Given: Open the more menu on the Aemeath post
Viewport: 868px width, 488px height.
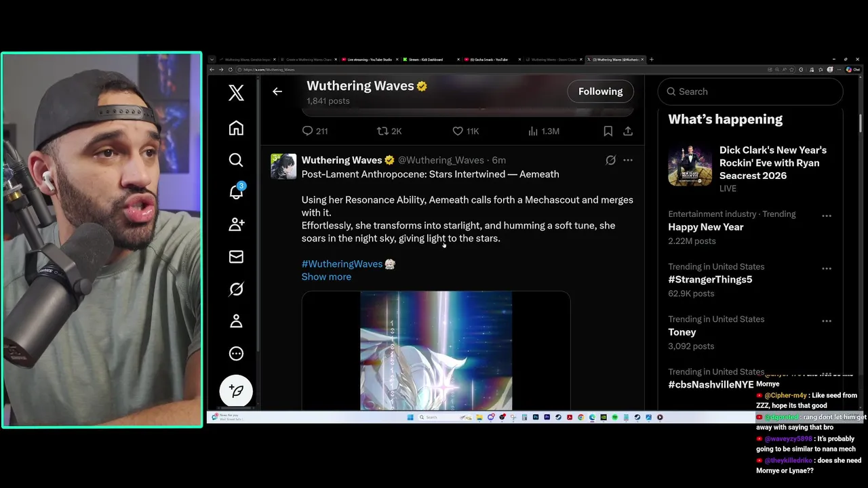Looking at the screenshot, I should tap(628, 160).
